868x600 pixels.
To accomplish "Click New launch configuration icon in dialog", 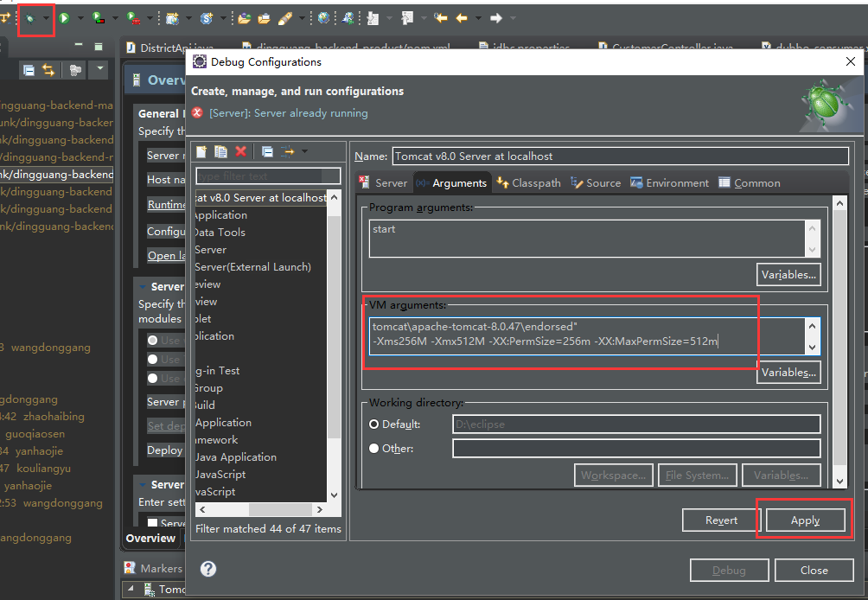I will [201, 151].
